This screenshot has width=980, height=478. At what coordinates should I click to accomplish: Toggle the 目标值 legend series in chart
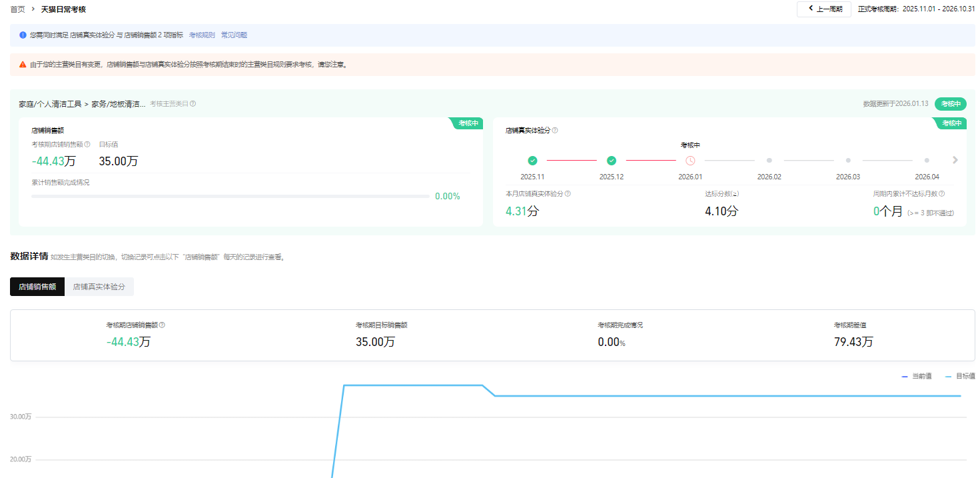pos(960,377)
